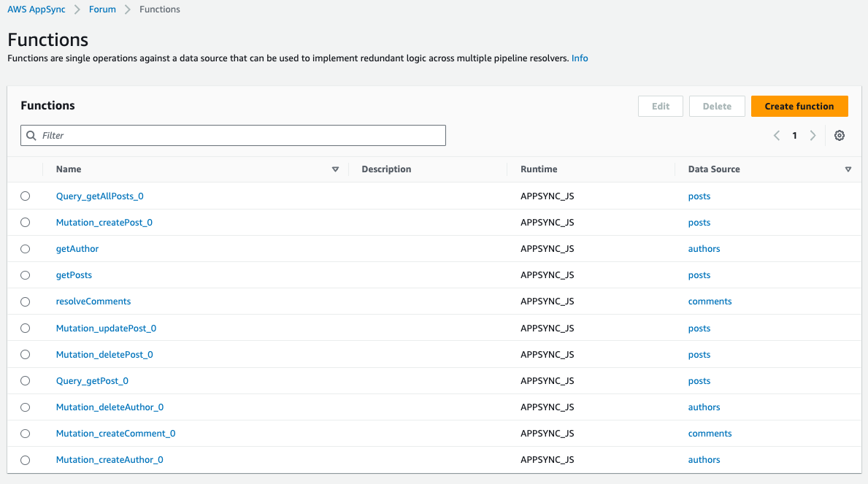Open posts data source for Mutation_deletePost_0

(699, 354)
